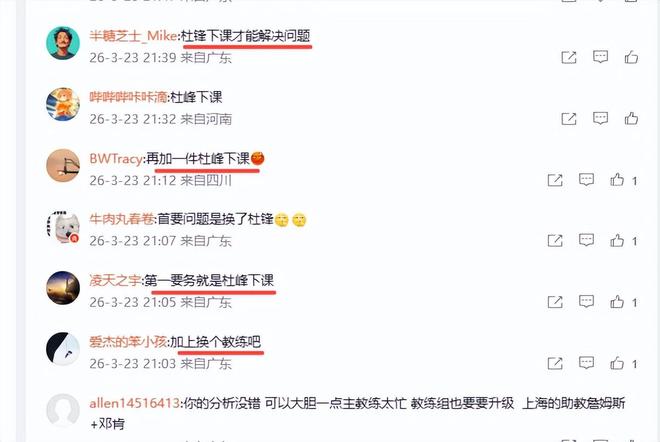Image resolution: width=660 pixels, height=442 pixels.
Task: Open 凌天之宇's profile via username link
Action: coord(115,280)
